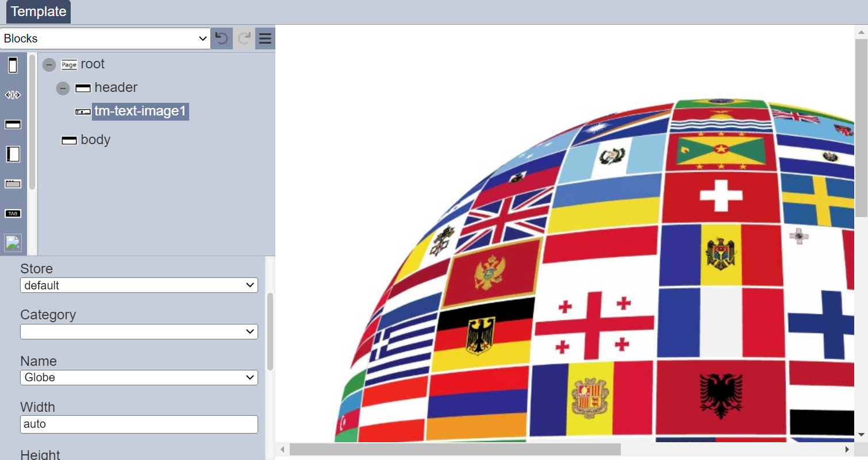Screen dimensions: 868x460
Task: Select the TAB block icon
Action: [x=13, y=214]
